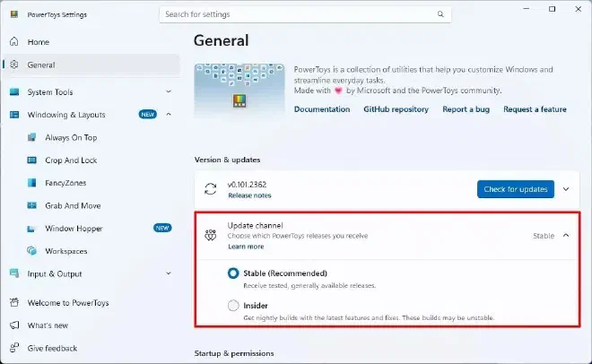Click the PowerToys app logo icon
The image size is (592, 364).
click(x=14, y=14)
